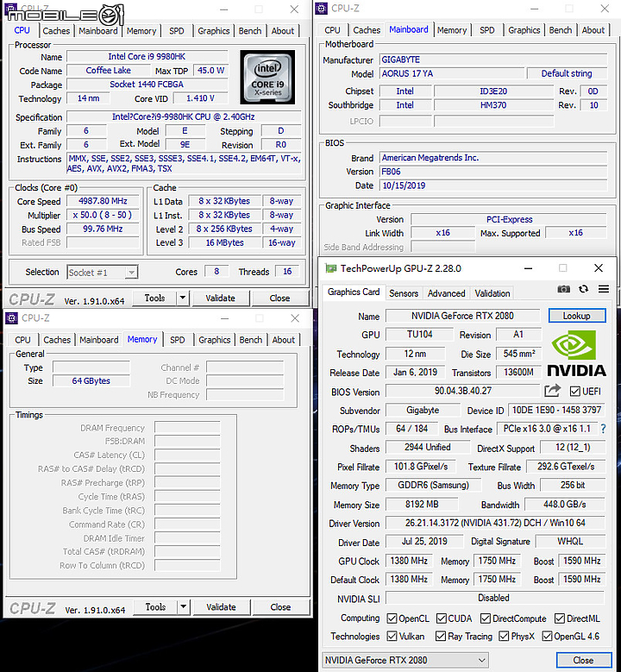Viewport: 621px width, 672px height.
Task: Open the GPU-Z hamburger menu
Action: coord(604,289)
